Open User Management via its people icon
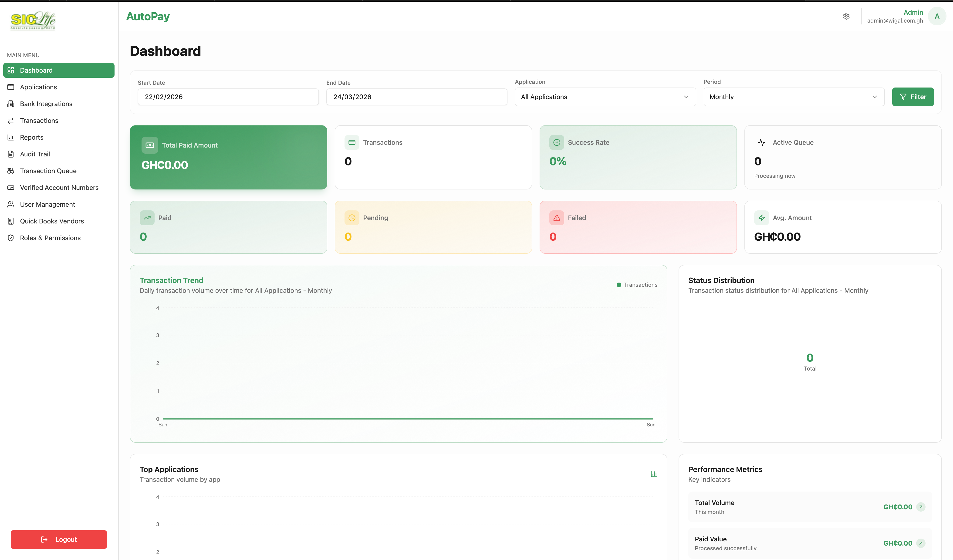 pyautogui.click(x=11, y=204)
